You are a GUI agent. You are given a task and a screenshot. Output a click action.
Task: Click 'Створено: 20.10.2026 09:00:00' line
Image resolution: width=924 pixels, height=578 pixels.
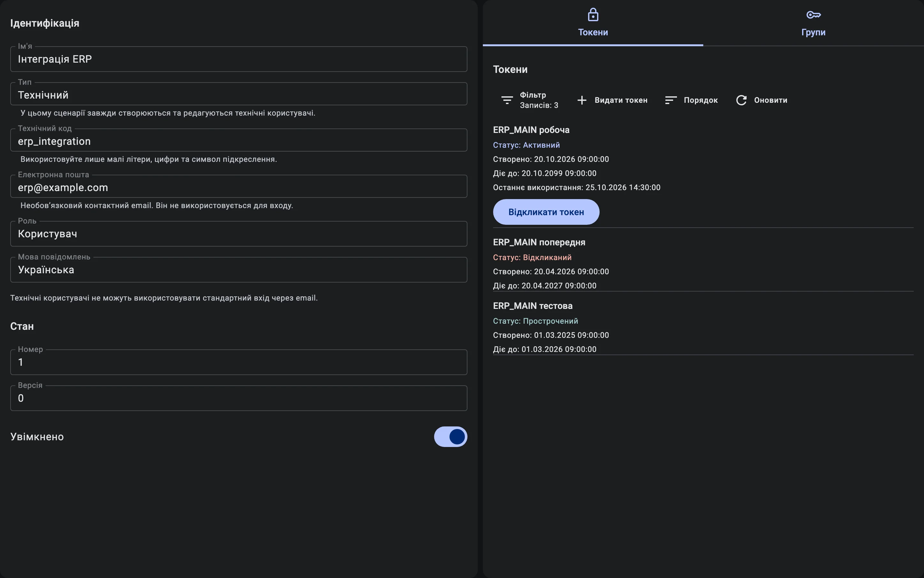551,159
